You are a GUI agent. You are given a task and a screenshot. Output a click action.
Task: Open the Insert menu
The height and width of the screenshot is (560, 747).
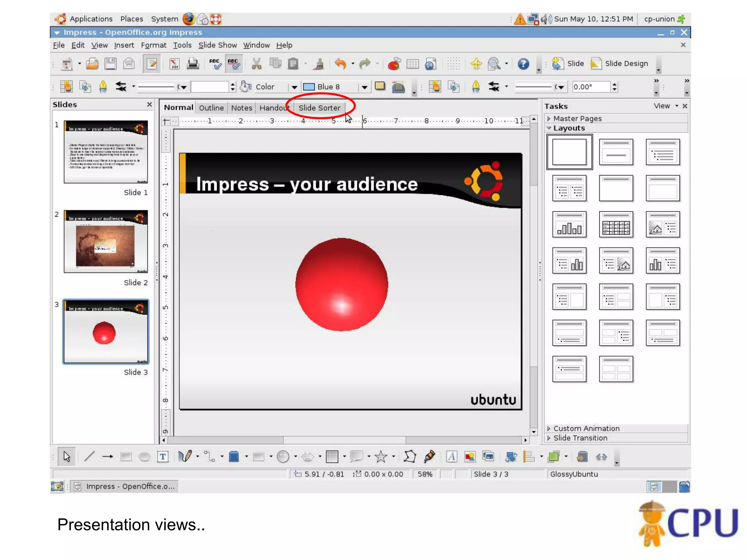click(124, 45)
